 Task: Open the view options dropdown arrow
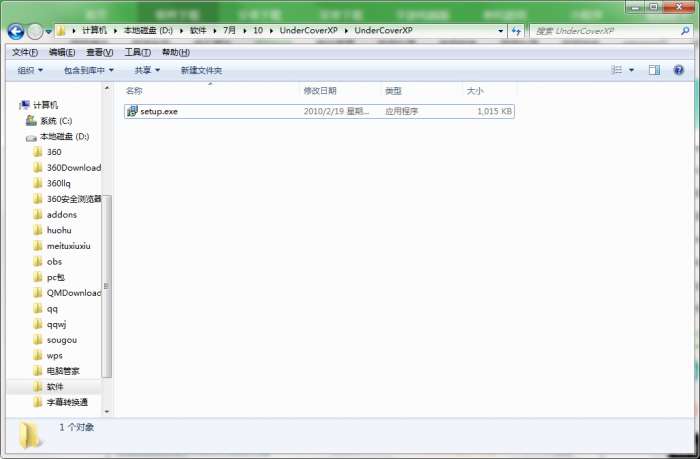pos(631,70)
